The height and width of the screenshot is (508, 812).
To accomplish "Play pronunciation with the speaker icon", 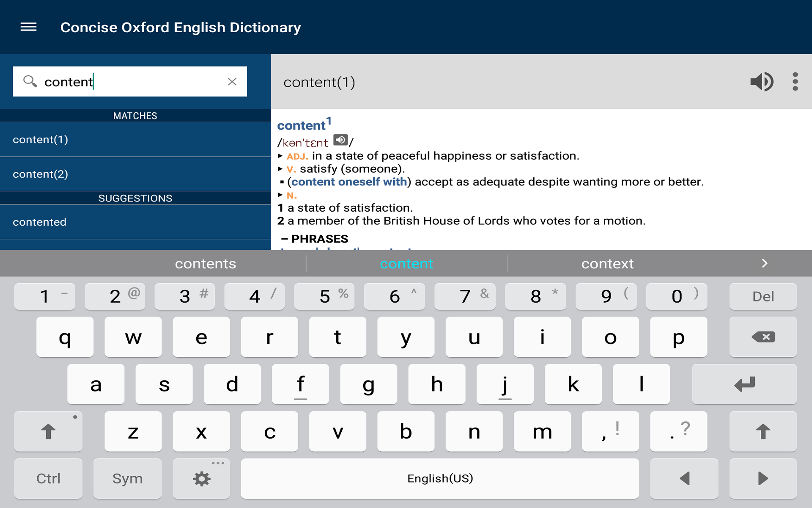I will click(x=762, y=82).
